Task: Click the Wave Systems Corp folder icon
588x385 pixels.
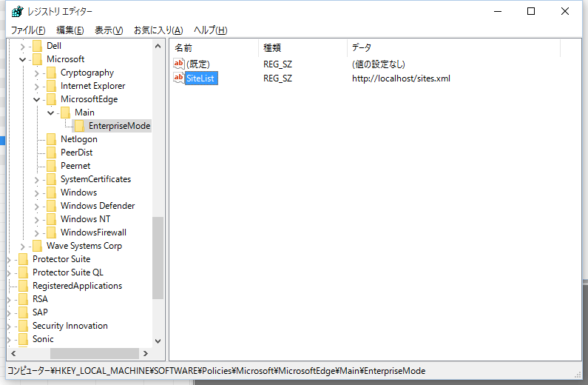Action: (x=37, y=246)
